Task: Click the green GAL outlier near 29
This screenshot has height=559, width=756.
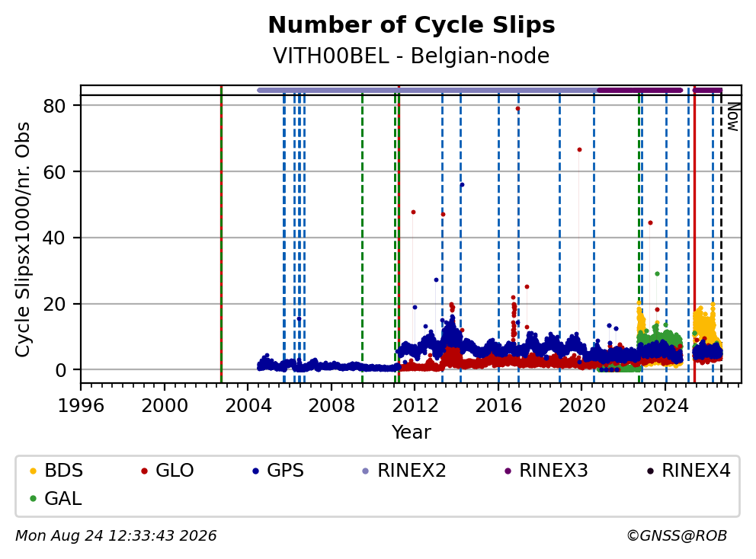Action: (657, 273)
